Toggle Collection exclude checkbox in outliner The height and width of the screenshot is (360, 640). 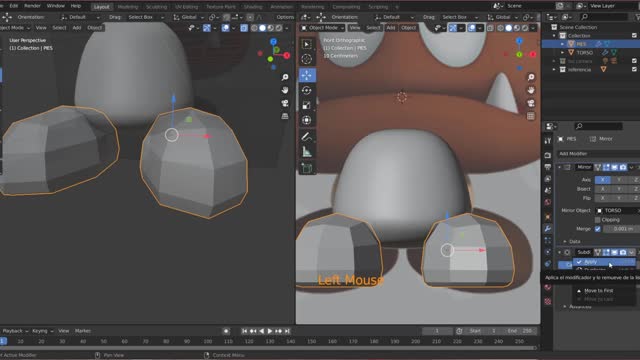634,36
